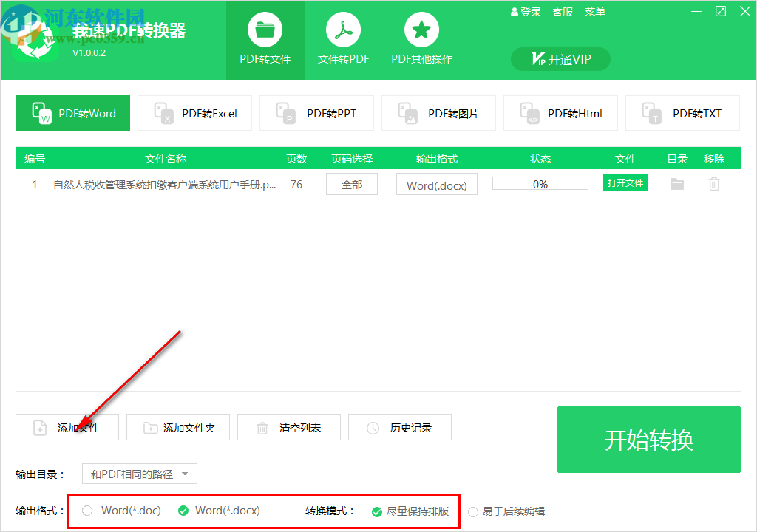This screenshot has height=532, width=757.
Task: Choose the PDF转Html conversion tool
Action: 560,113
